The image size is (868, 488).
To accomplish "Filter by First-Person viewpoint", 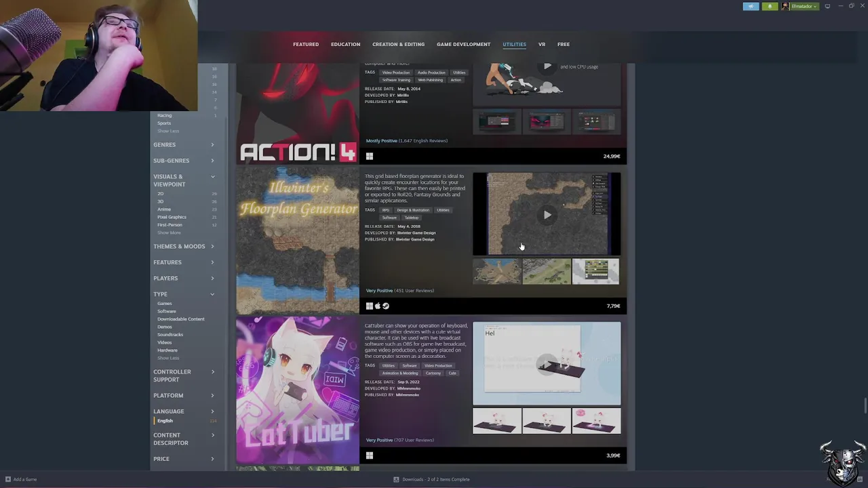I will [x=170, y=225].
